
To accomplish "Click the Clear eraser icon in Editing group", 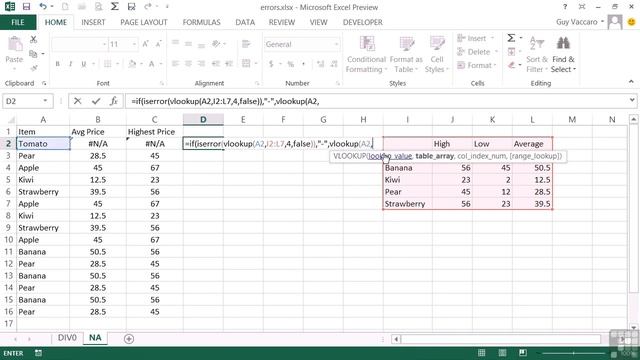I will click(x=511, y=65).
